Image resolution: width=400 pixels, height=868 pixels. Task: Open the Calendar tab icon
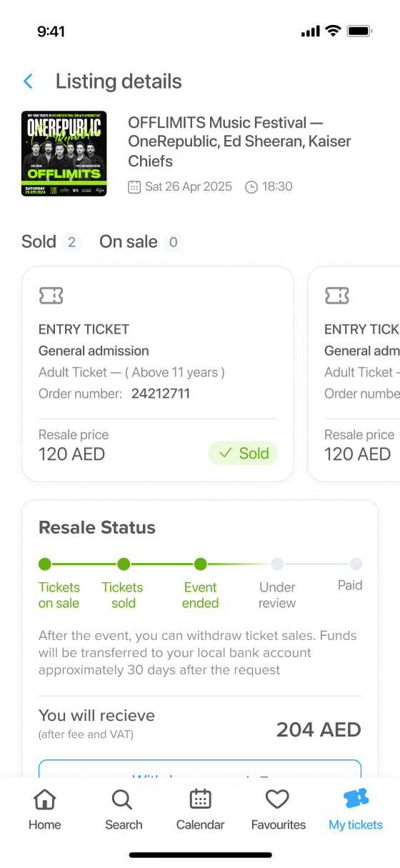(200, 799)
